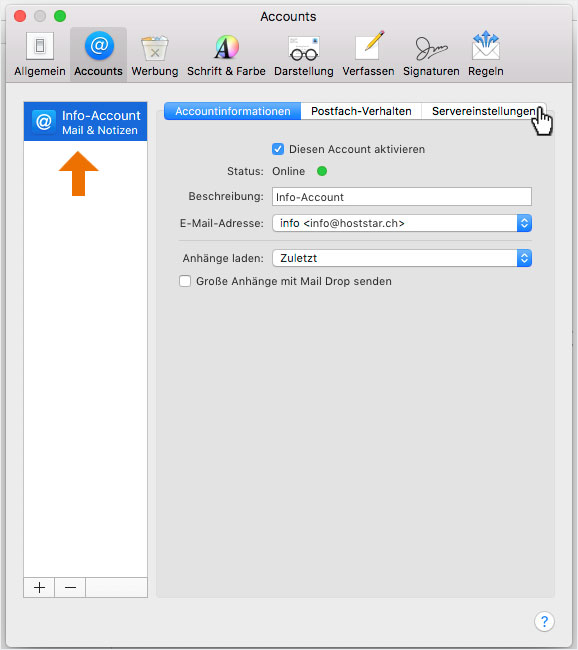Image resolution: width=578 pixels, height=650 pixels.
Task: Open the Servereinstellungen tab
Action: point(484,111)
